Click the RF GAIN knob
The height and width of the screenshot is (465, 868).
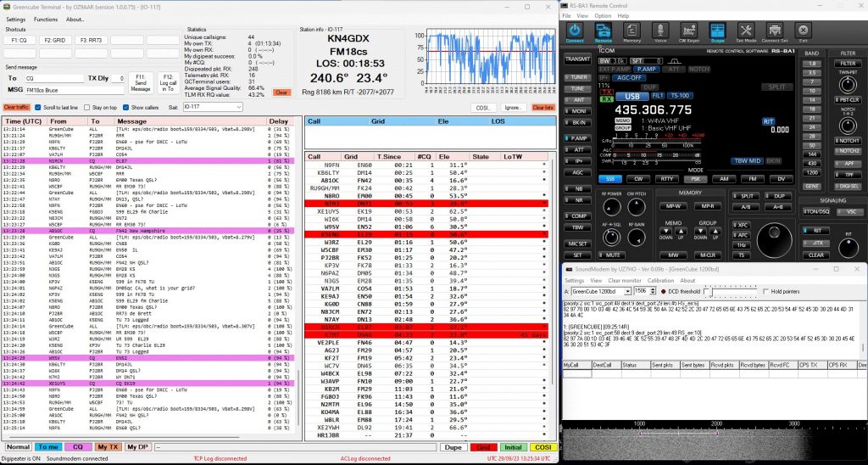636,238
